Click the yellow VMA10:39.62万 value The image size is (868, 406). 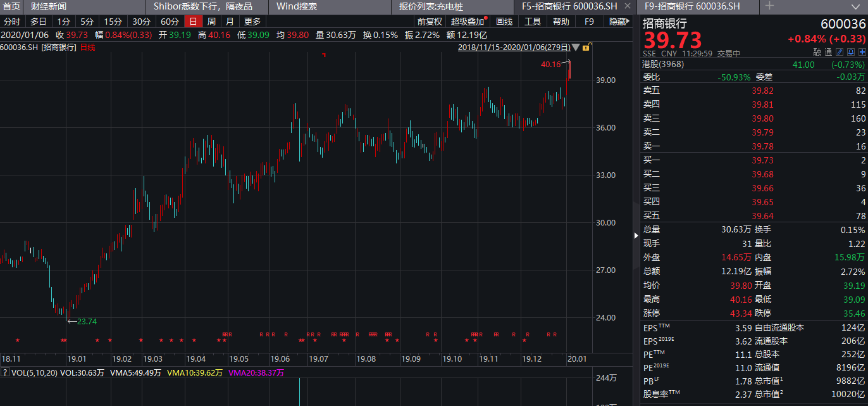coord(195,373)
